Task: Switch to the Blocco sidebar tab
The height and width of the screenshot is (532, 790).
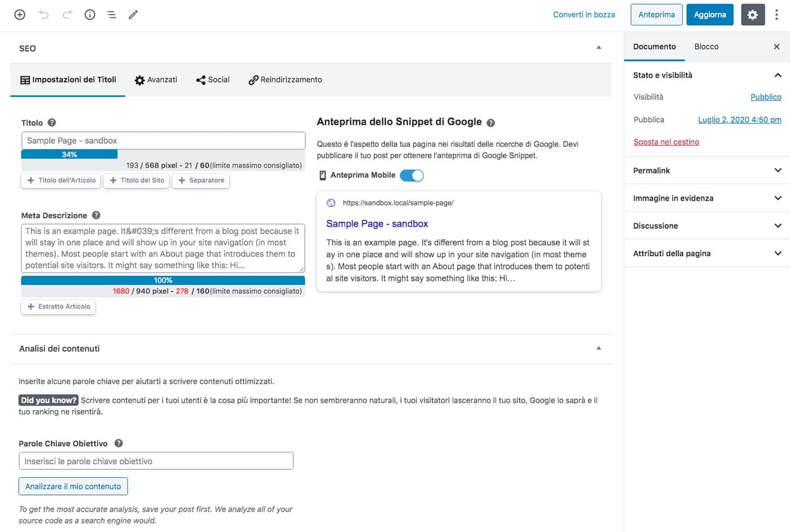Action: pos(706,47)
